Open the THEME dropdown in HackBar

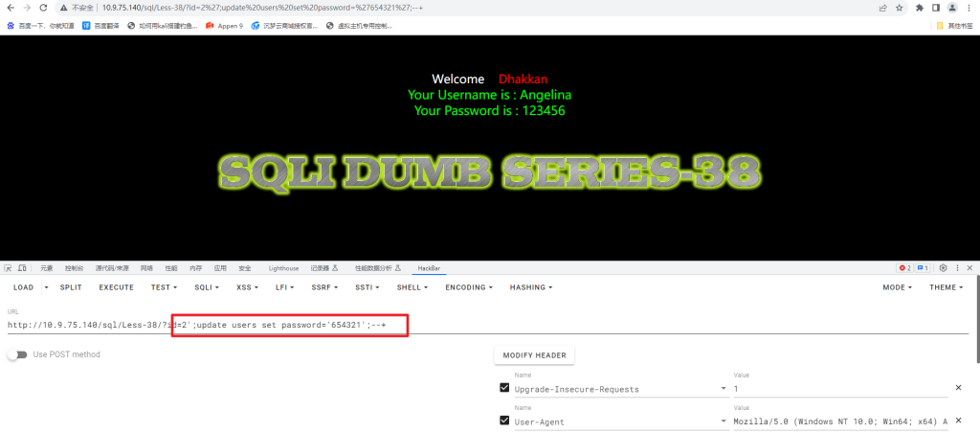click(x=947, y=287)
